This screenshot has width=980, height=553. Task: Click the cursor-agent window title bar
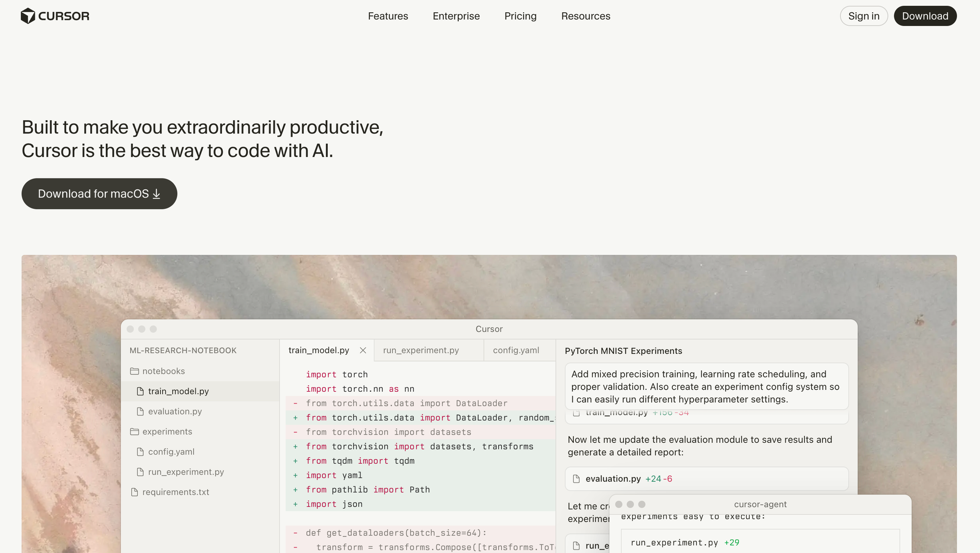pos(760,504)
